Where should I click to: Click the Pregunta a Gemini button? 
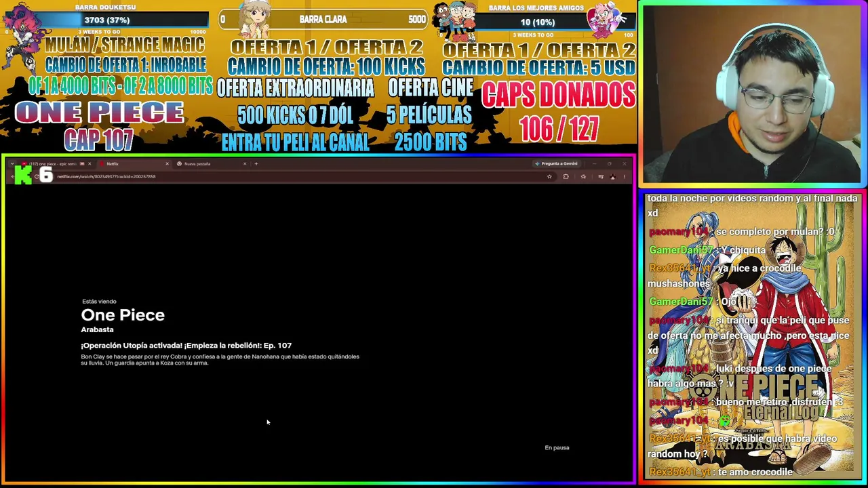(556, 164)
